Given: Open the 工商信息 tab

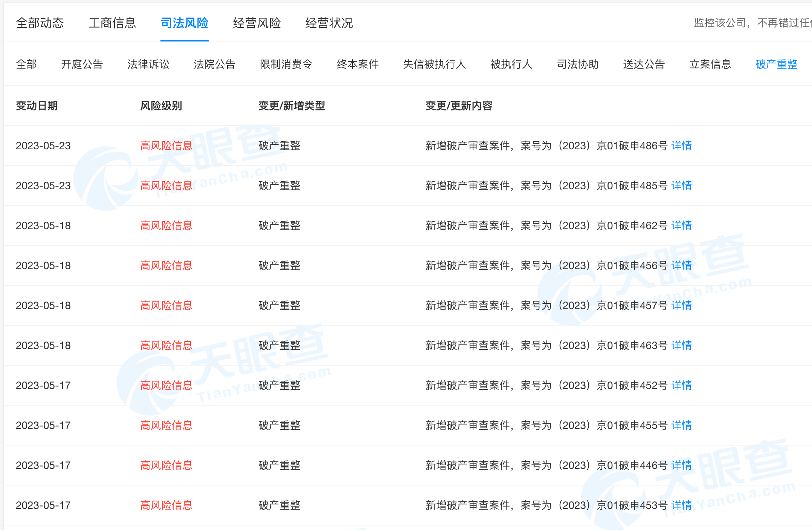Looking at the screenshot, I should [x=112, y=23].
